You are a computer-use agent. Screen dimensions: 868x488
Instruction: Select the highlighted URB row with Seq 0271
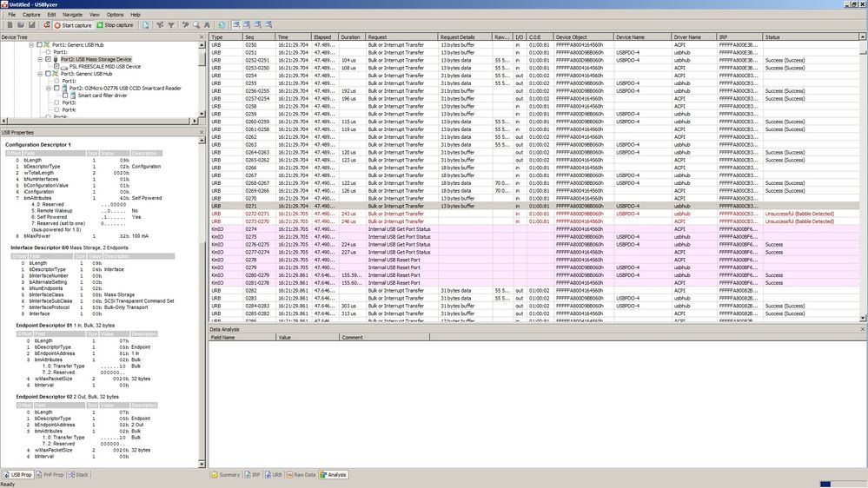pos(534,206)
